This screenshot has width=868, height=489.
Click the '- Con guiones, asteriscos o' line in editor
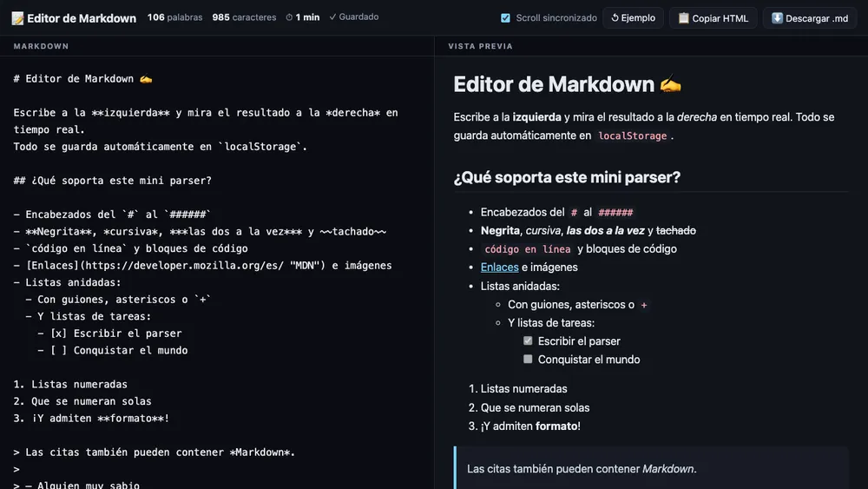(118, 300)
